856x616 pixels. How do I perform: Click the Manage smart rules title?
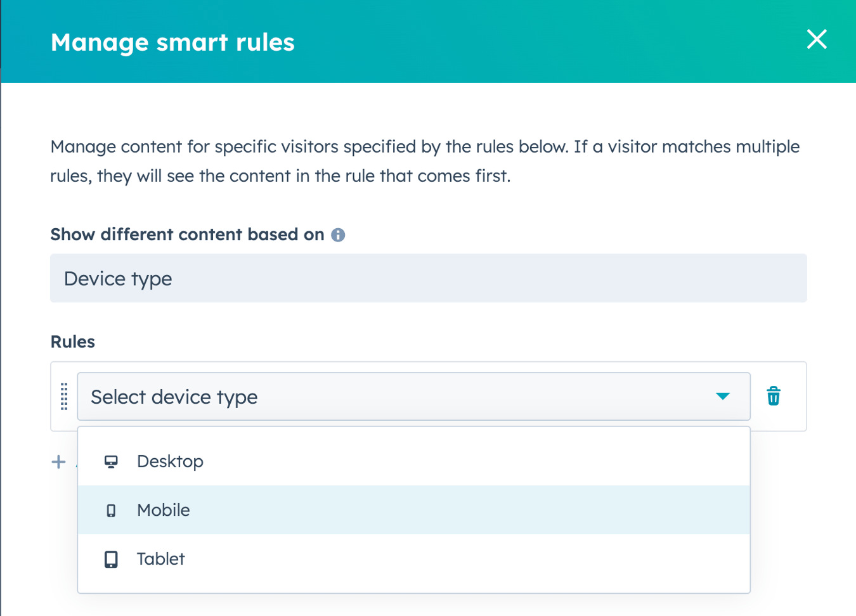click(x=172, y=42)
